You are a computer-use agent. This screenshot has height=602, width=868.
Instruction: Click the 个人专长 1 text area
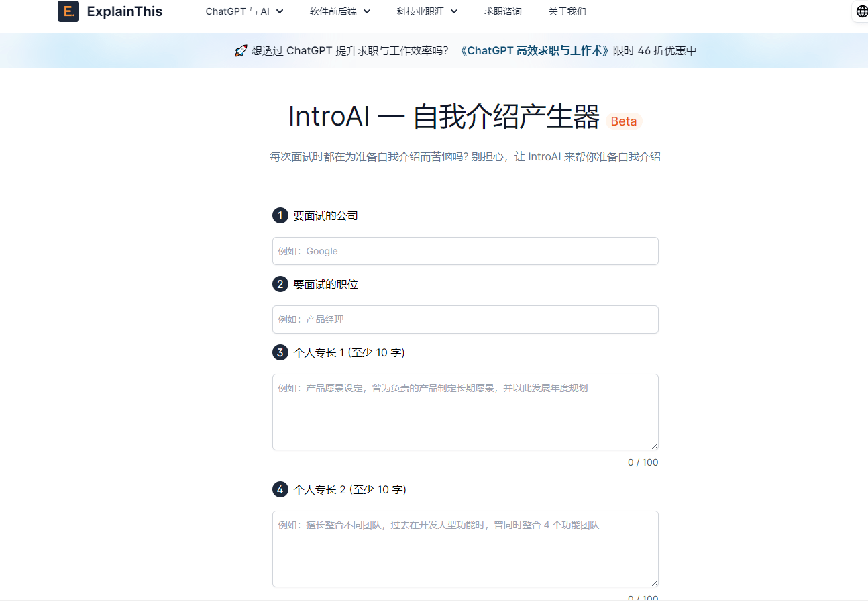[465, 411]
